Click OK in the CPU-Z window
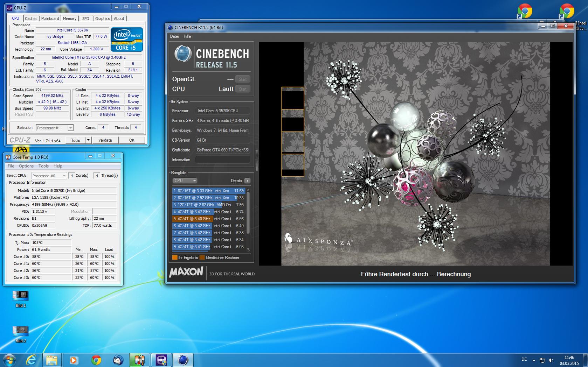The image size is (588, 367). 132,140
